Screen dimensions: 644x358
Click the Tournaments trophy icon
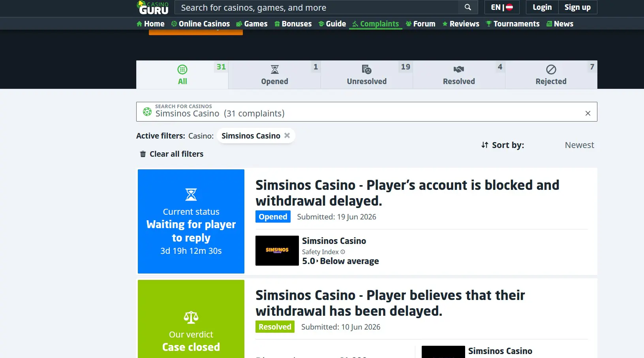[489, 24]
